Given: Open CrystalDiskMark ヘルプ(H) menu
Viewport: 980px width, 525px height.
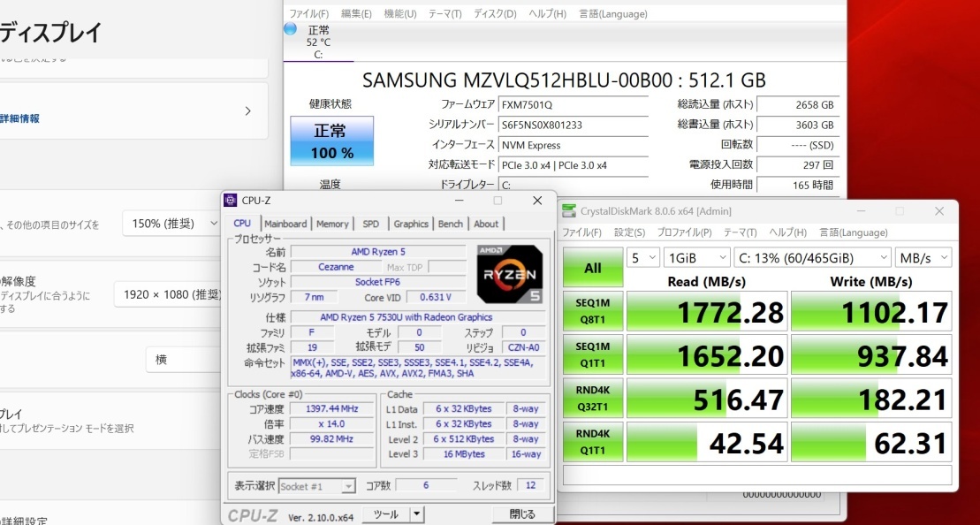Looking at the screenshot, I should pos(787,232).
